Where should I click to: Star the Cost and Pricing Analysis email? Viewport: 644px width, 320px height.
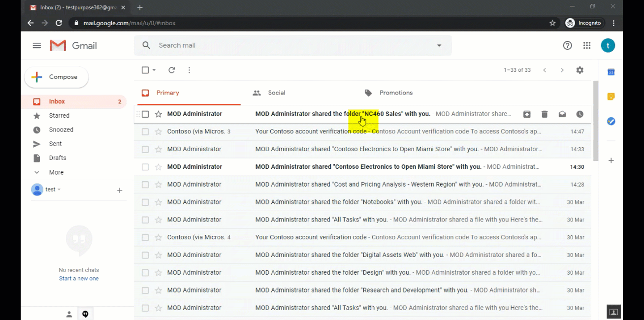tap(159, 185)
